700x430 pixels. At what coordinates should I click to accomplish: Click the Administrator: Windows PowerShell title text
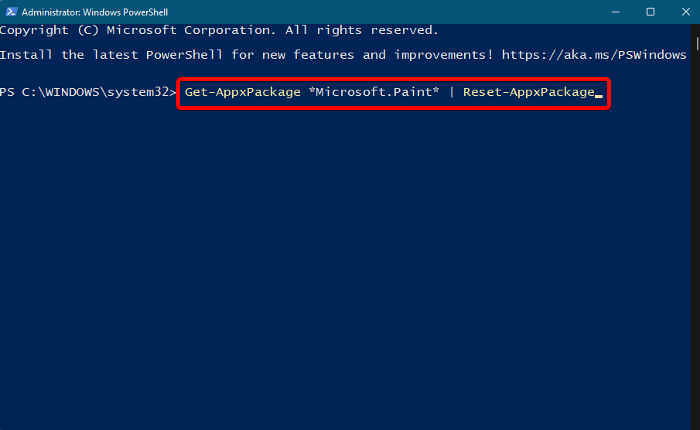[91, 11]
